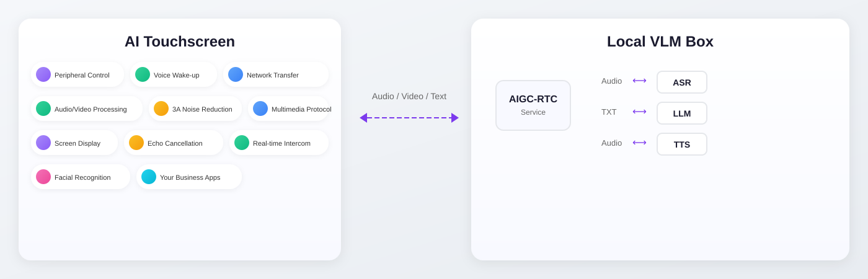Viewport: 868px width, 279px height.
Task: Click the green Voice Wake-up icon
Action: [x=143, y=74]
